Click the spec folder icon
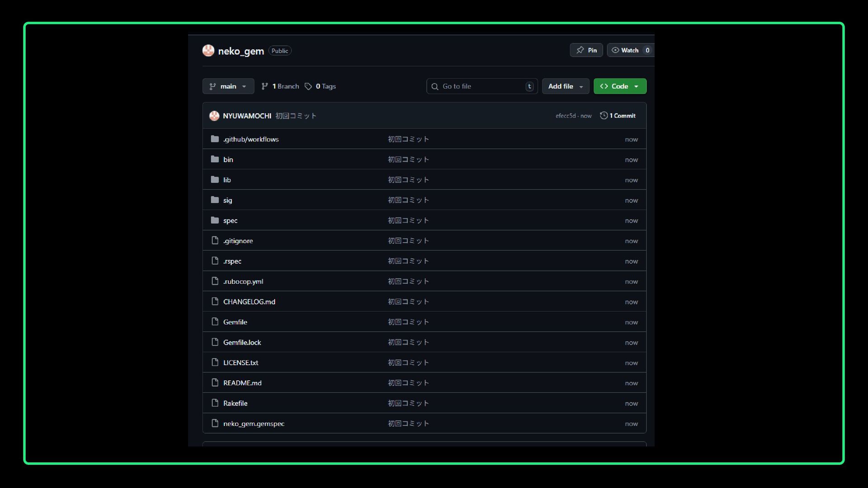868x488 pixels. pyautogui.click(x=215, y=221)
